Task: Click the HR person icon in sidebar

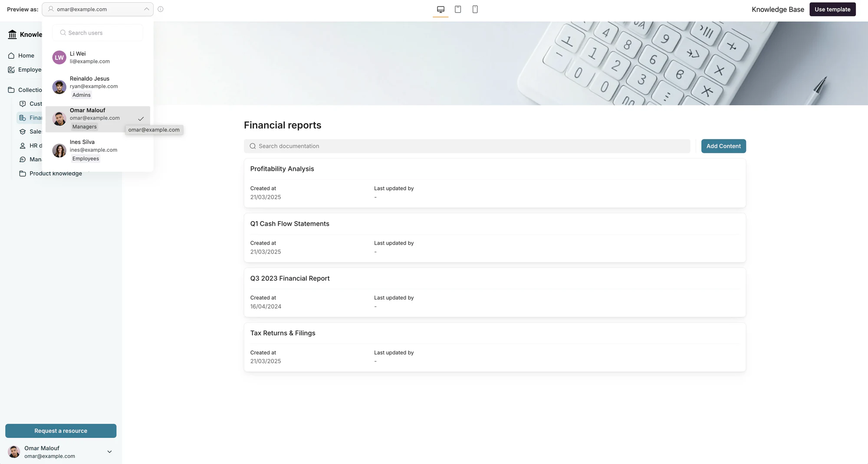Action: pyautogui.click(x=23, y=146)
